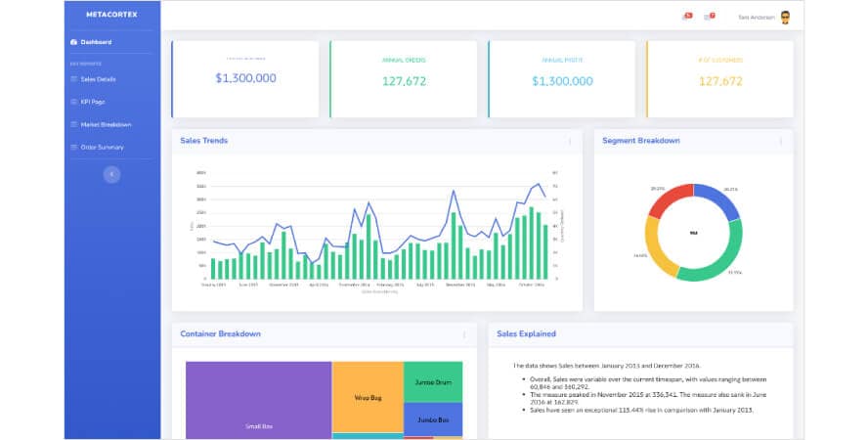Viewport: 868px width, 440px height.
Task: Go to the KPI Page menu item
Action: click(x=93, y=102)
